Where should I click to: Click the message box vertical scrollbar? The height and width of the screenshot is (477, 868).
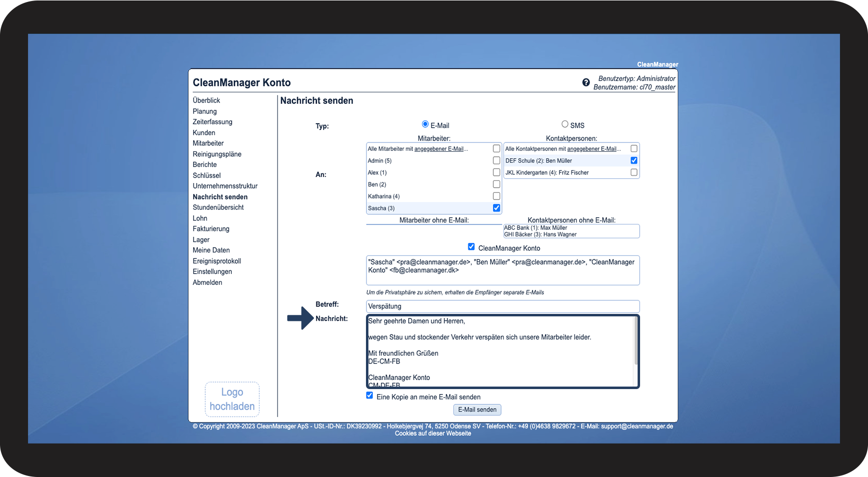[636, 340]
